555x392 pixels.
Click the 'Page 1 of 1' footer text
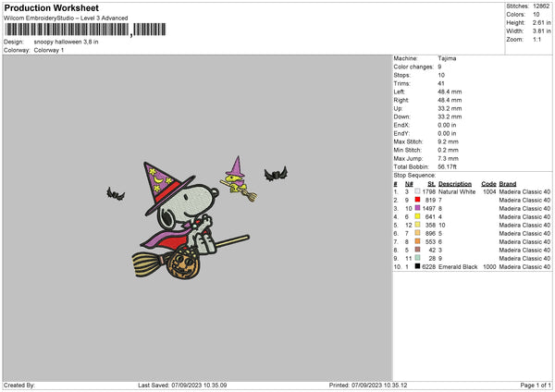point(536,385)
